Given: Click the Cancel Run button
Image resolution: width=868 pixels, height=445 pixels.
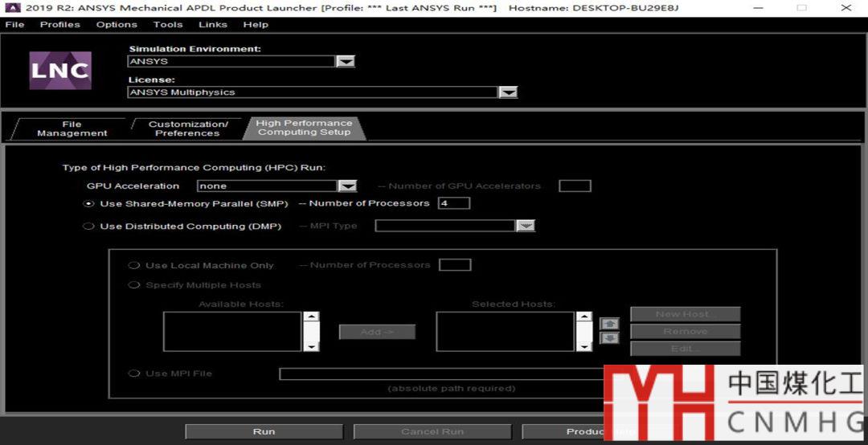Looking at the screenshot, I should point(432,431).
